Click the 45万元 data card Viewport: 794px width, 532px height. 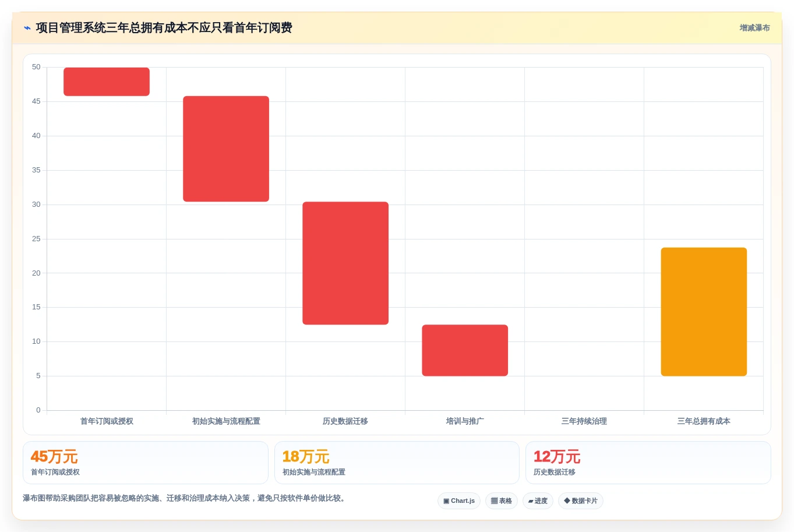(146, 463)
